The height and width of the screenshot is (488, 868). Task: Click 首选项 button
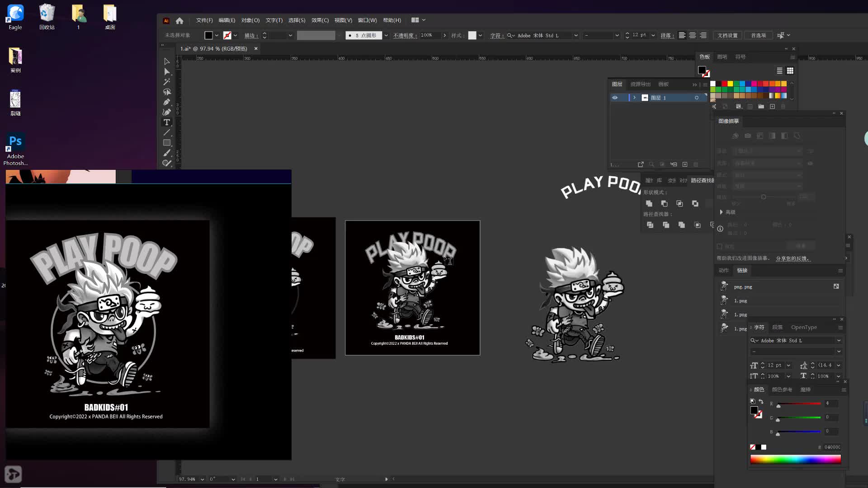(x=759, y=35)
